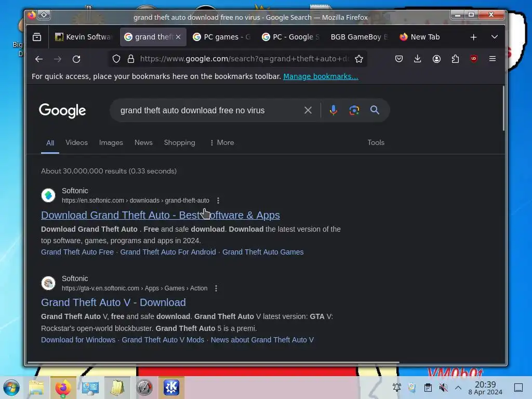The width and height of the screenshot is (532, 399).
Task: Save page to Pocket
Action: pos(399,59)
